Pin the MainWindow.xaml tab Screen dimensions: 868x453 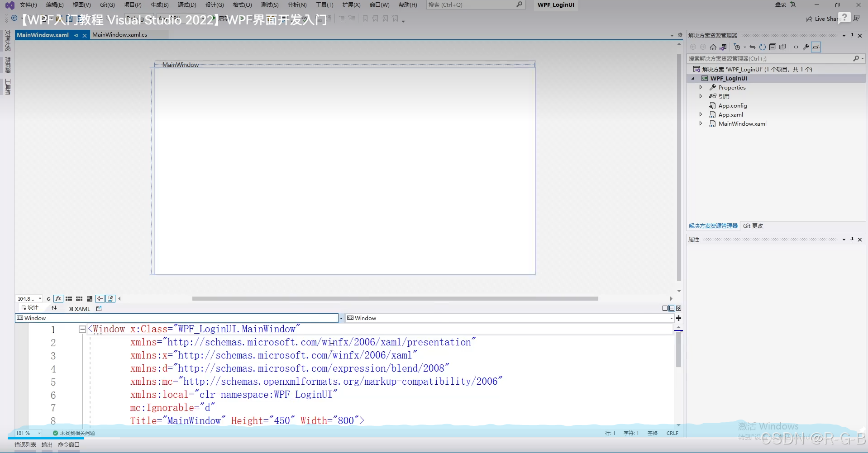click(76, 35)
